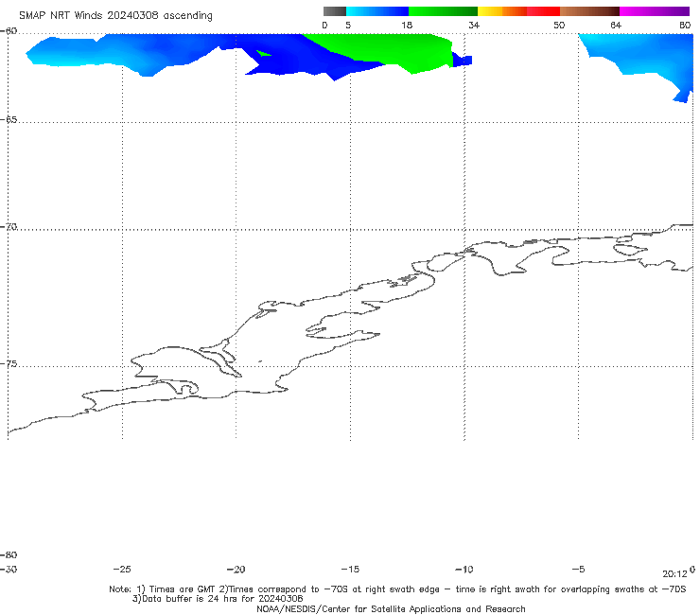The image size is (700, 615).
Task: Click the Note line about GMT times
Action: click(397, 589)
